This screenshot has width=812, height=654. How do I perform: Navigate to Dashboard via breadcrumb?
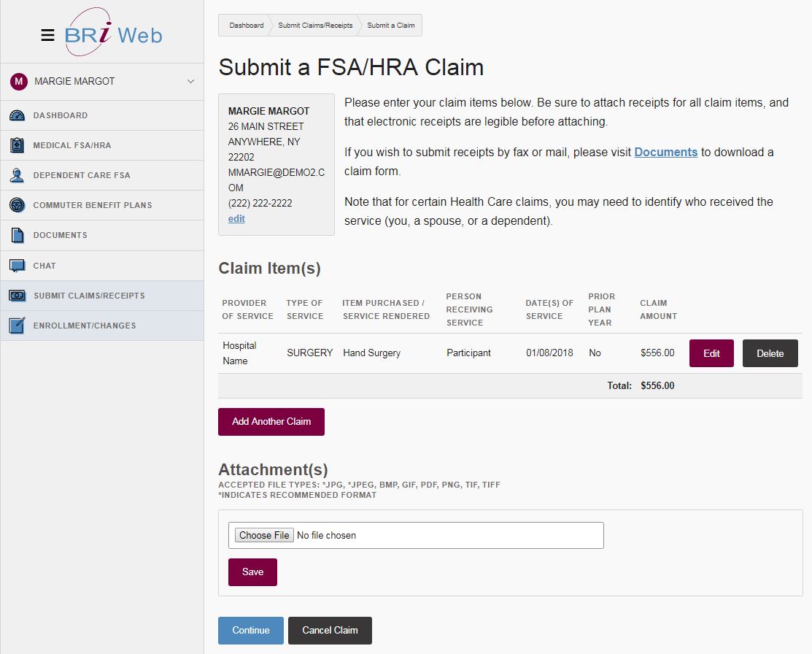(245, 25)
